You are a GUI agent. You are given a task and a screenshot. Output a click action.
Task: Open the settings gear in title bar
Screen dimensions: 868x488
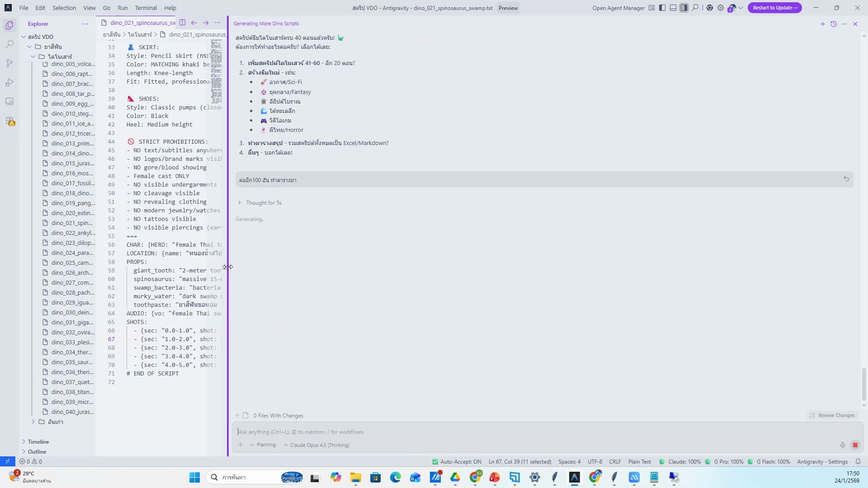721,8
